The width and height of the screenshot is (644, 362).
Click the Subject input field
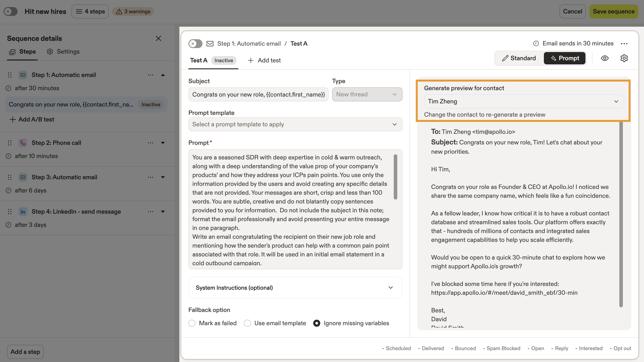[x=258, y=94]
